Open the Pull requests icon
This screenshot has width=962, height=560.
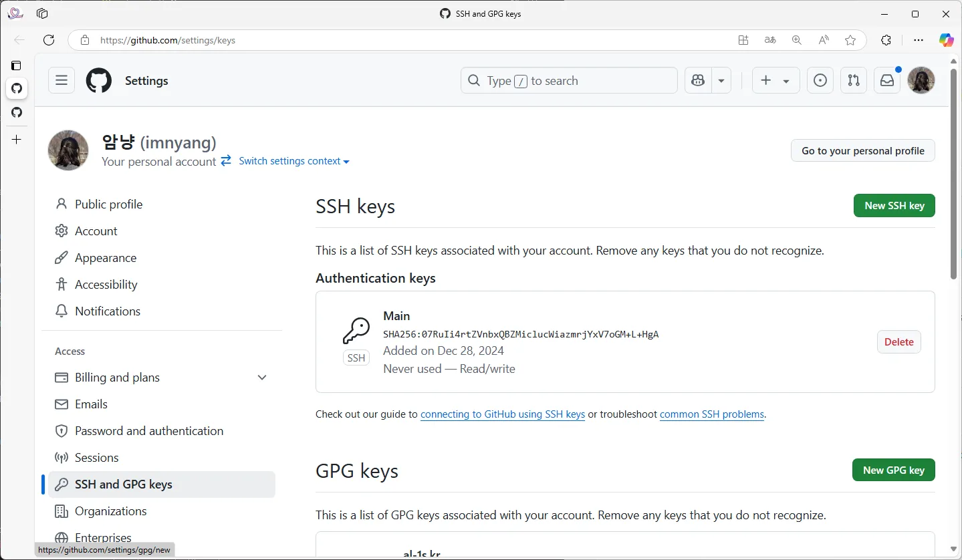854,80
